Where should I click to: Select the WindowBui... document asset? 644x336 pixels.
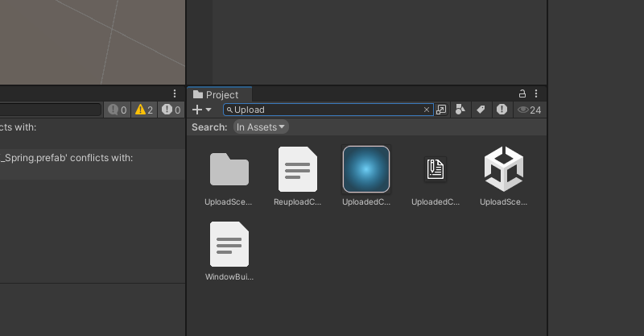click(229, 244)
